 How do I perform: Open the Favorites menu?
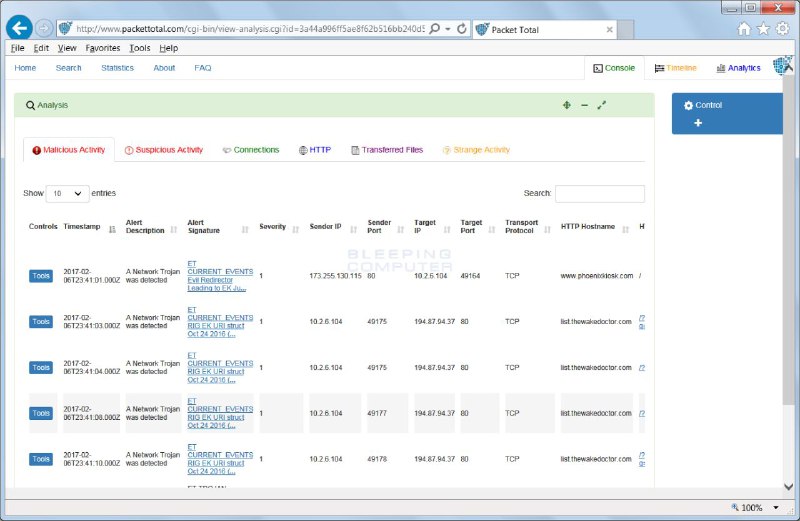[x=103, y=48]
